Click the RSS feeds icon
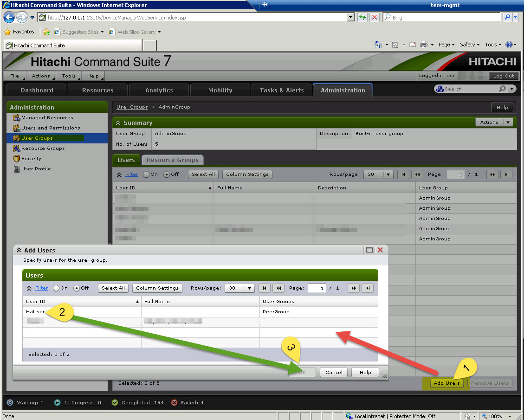This screenshot has height=420, width=524. [395, 45]
